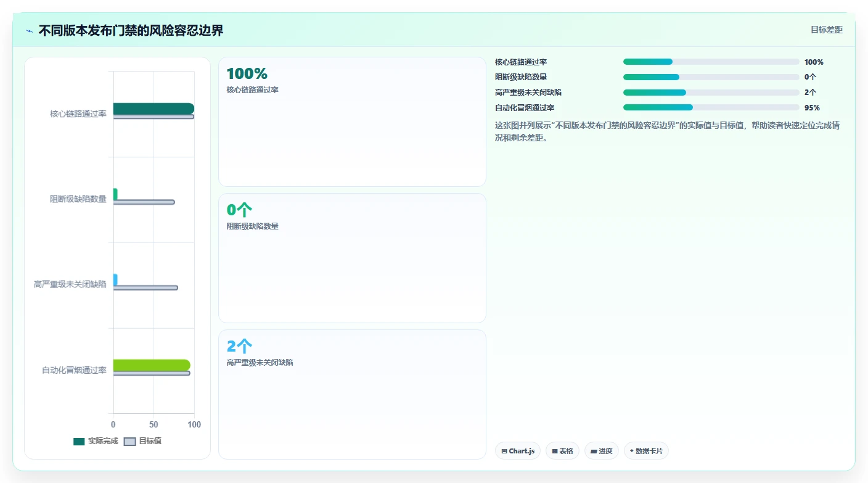Select the 阻断级缺陷数量 chart axis label
868x483 pixels.
78,199
